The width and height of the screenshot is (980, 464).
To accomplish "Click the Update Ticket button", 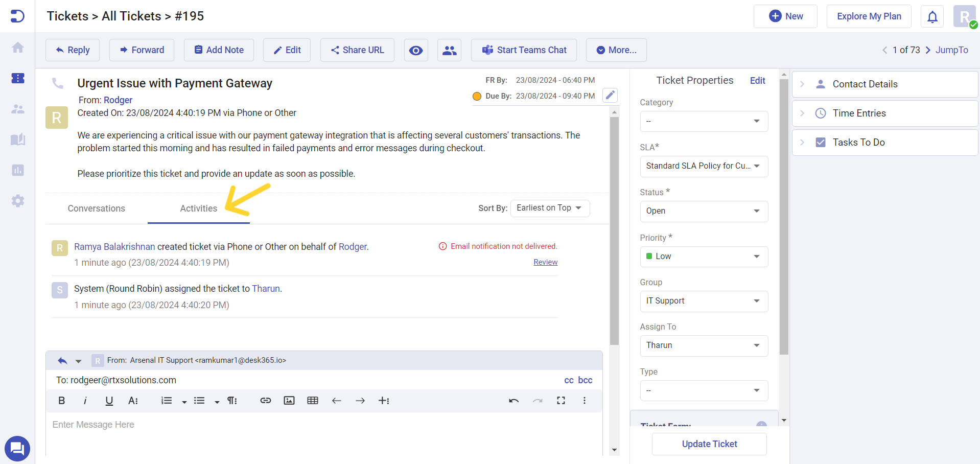I will point(709,444).
